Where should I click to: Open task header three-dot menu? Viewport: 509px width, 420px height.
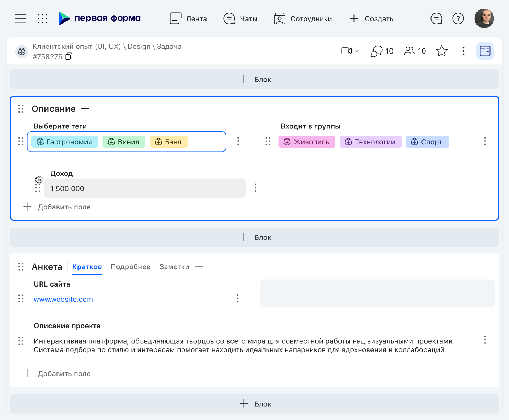[x=463, y=51]
